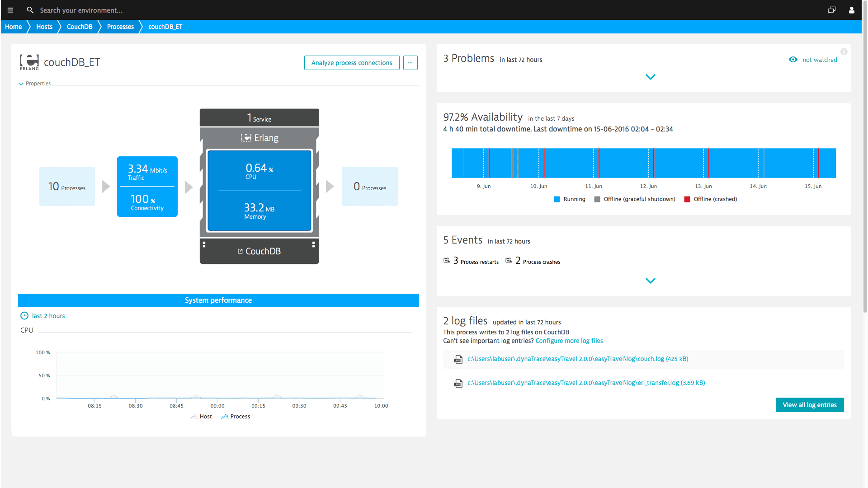Click the clock icon by last 2 hours
868x488 pixels.
[x=24, y=316]
